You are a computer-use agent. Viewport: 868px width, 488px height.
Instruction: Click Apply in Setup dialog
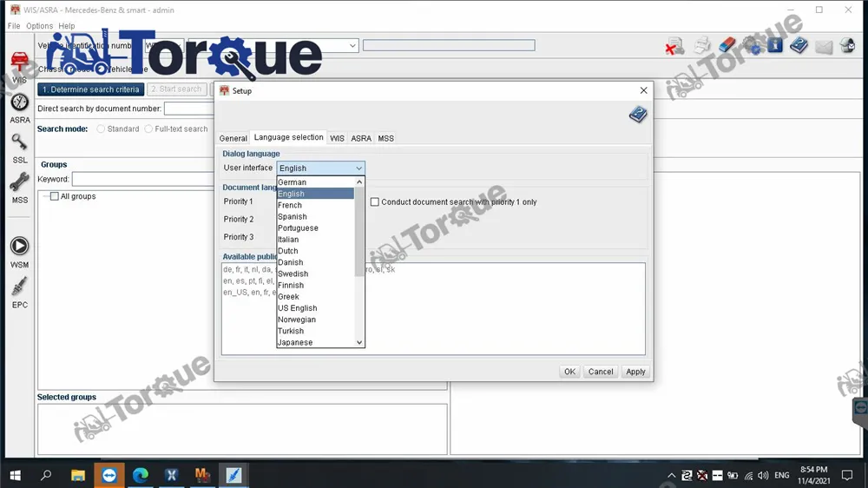click(x=635, y=372)
